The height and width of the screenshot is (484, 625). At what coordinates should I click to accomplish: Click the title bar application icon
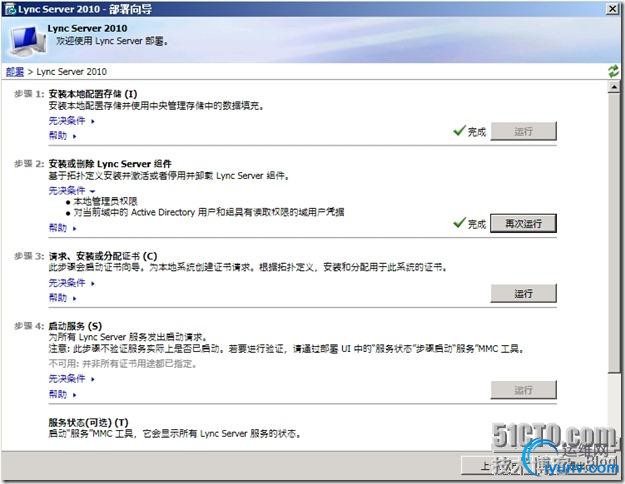click(10, 9)
